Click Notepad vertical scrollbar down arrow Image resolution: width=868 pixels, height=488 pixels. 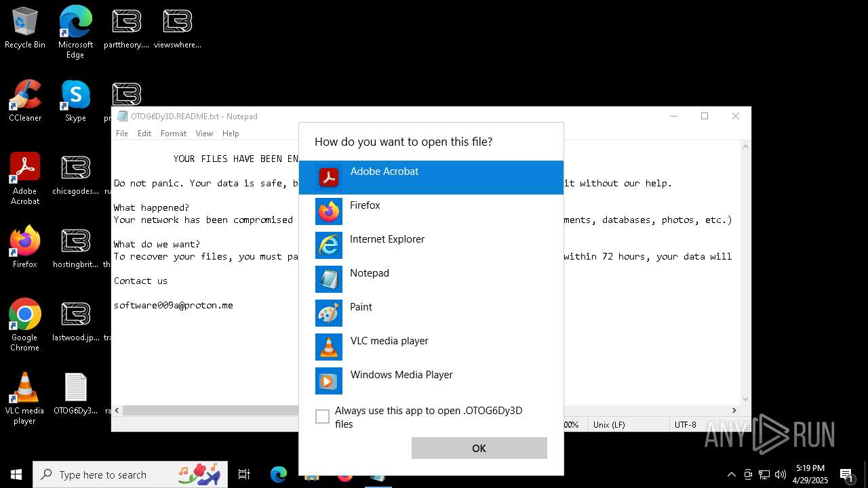tap(745, 399)
